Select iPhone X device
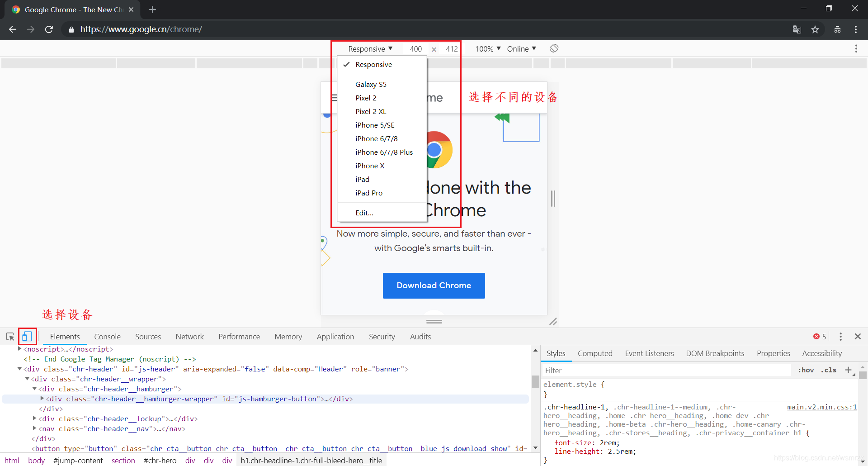Screen dimensions: 868x466 tap(382, 166)
